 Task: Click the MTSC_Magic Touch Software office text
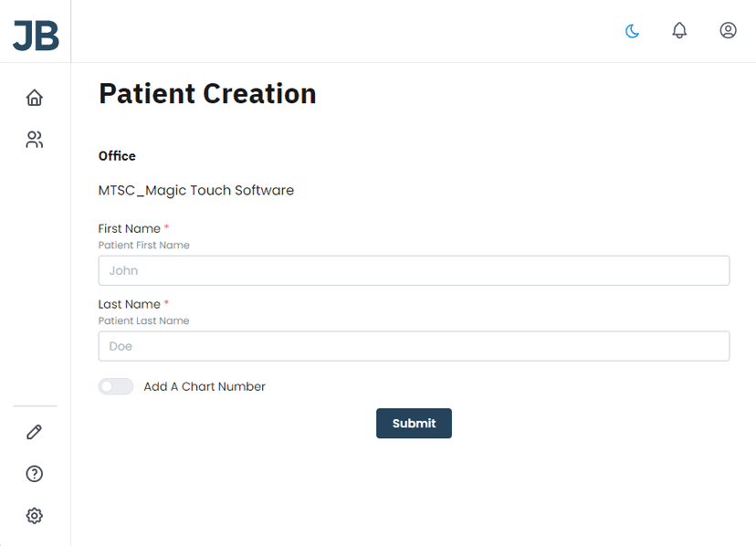(x=196, y=191)
